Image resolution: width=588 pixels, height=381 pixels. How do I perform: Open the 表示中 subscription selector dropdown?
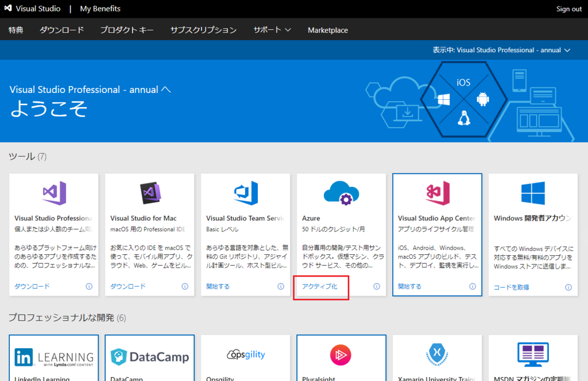[501, 50]
